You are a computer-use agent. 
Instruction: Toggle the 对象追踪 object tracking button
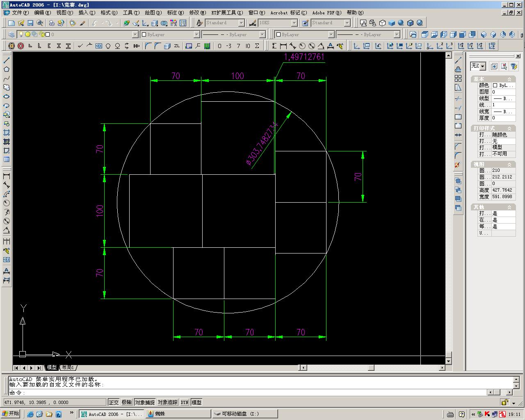[x=168, y=402]
